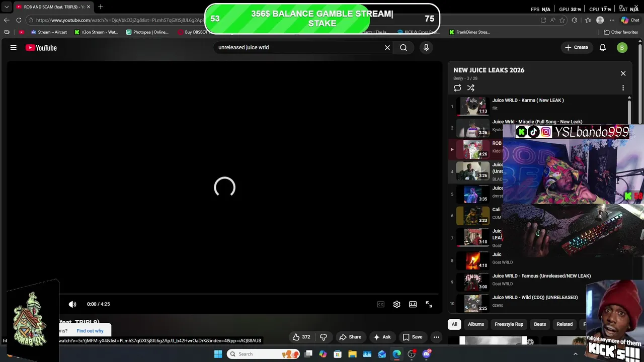
Task: Open Windows Start menu
Action: pyautogui.click(x=218, y=354)
